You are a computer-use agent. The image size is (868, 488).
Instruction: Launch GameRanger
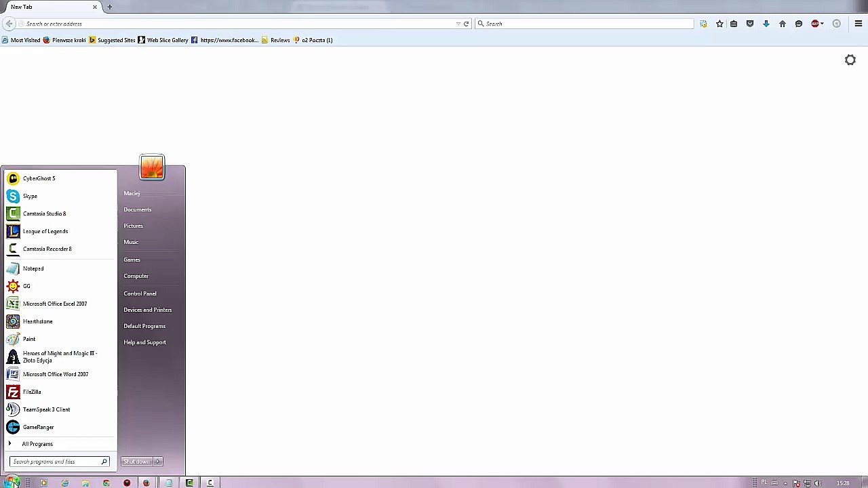60,427
